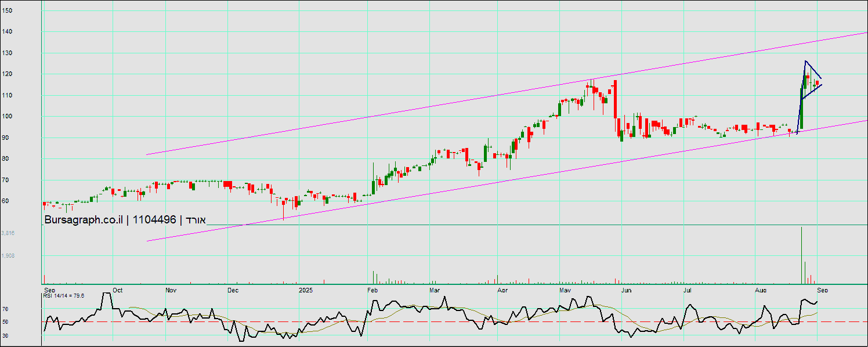Select the Jul month label on the time axis

pyautogui.click(x=688, y=290)
